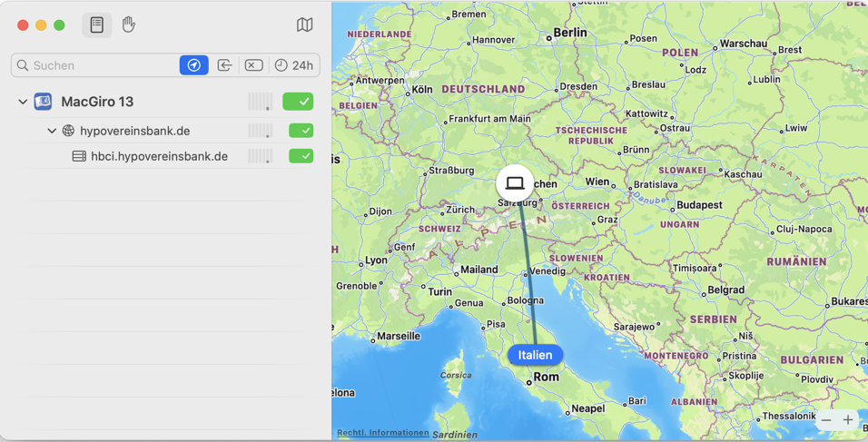Screen dimensions: 868x442
Task: Click the Berlin city label on map
Action: click(570, 33)
